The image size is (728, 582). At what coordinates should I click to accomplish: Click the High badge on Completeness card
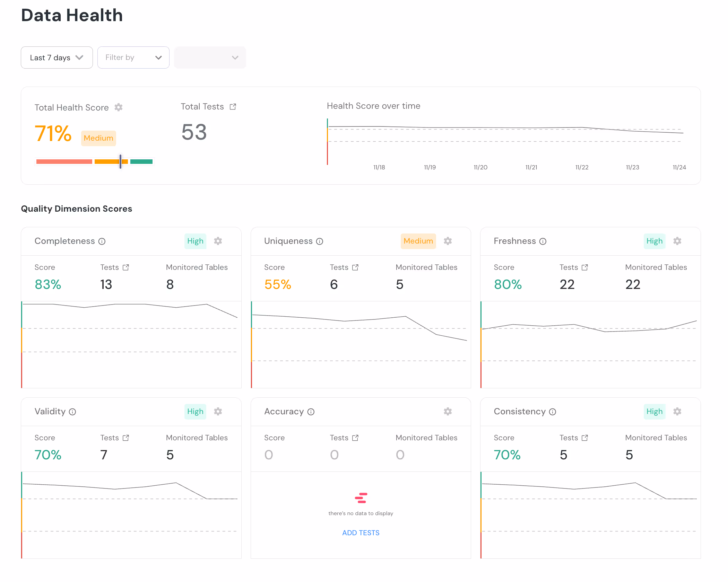[x=195, y=241]
